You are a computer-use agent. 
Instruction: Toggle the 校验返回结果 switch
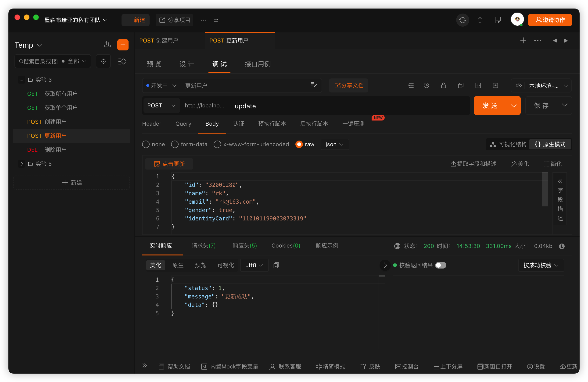[441, 265]
